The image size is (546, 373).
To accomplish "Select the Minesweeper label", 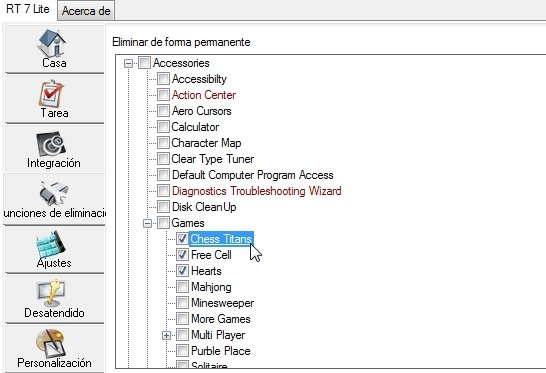I will pyautogui.click(x=223, y=303).
